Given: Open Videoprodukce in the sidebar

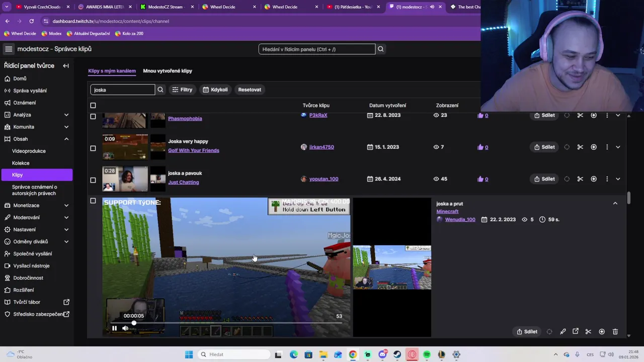Looking at the screenshot, I should click(x=29, y=151).
